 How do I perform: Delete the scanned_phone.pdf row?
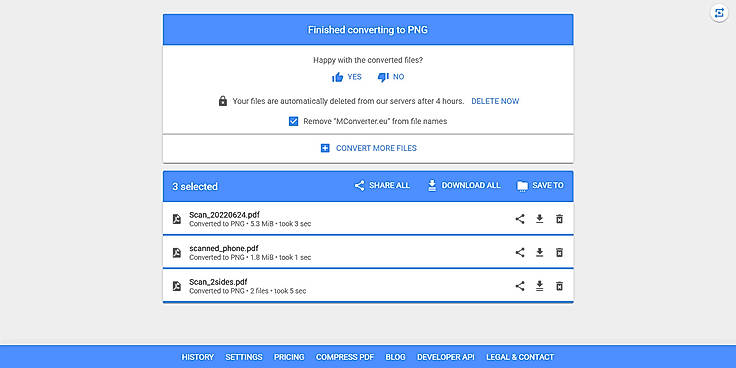[559, 253]
